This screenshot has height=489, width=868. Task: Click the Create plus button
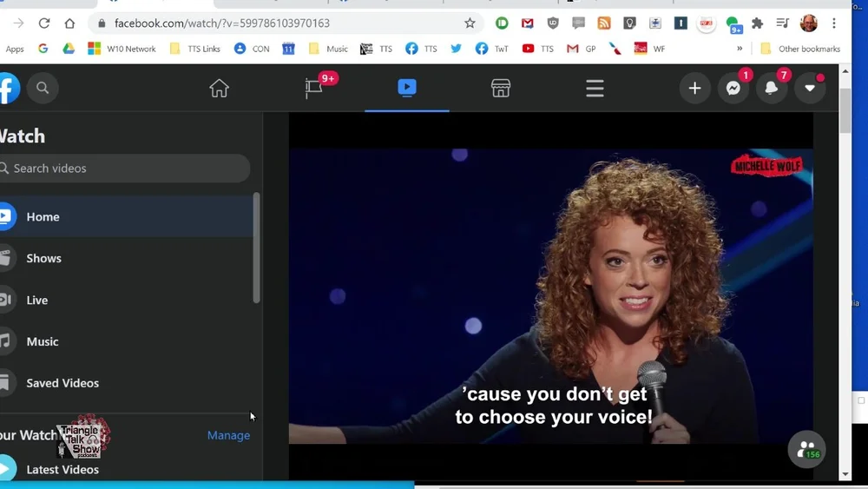click(694, 88)
